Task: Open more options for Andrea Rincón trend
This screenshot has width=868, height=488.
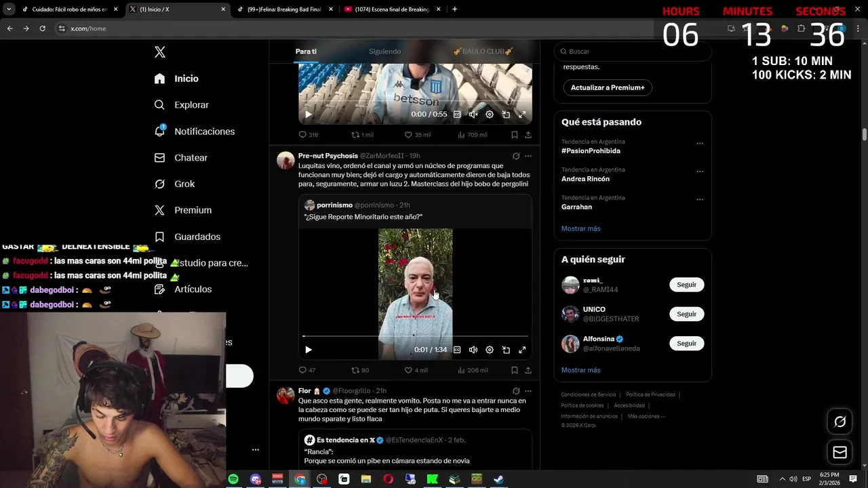Action: (x=700, y=171)
